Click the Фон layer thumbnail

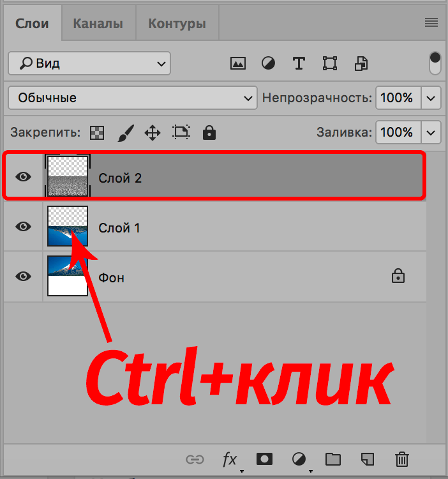(x=68, y=276)
